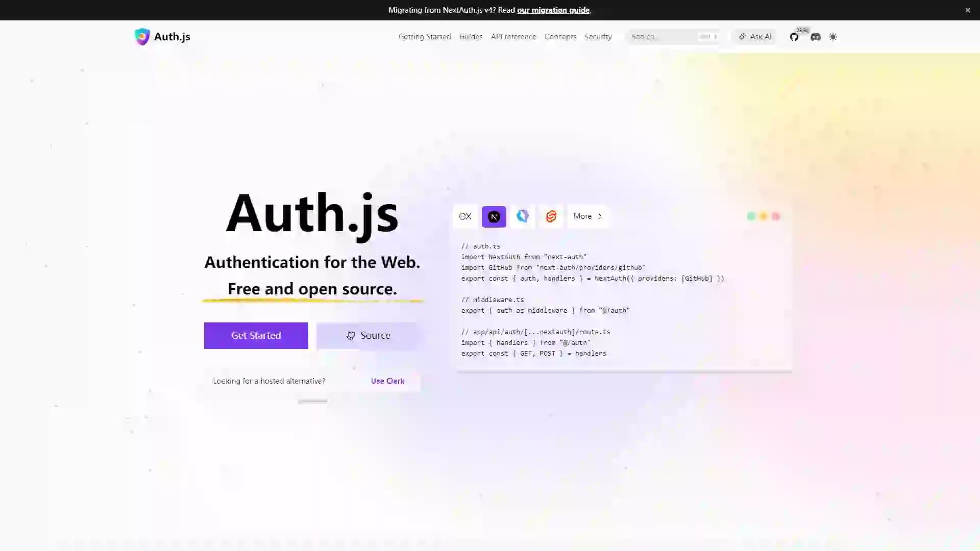Screen dimensions: 980x551
Task: Click the Auth.js shield logo icon
Action: (141, 37)
